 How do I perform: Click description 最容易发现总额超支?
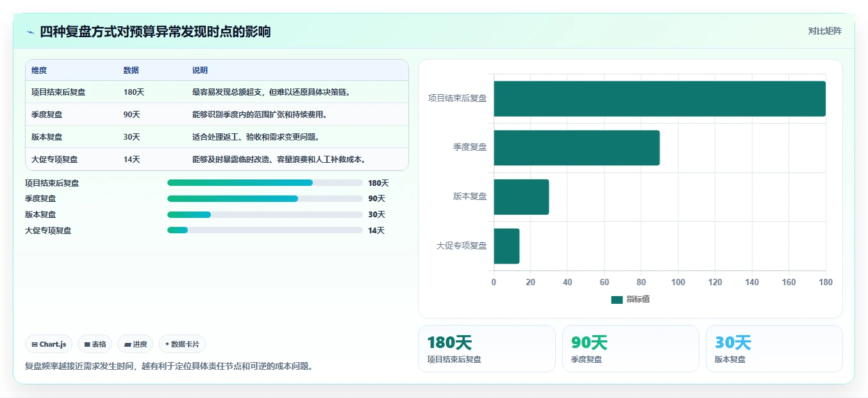coord(271,92)
